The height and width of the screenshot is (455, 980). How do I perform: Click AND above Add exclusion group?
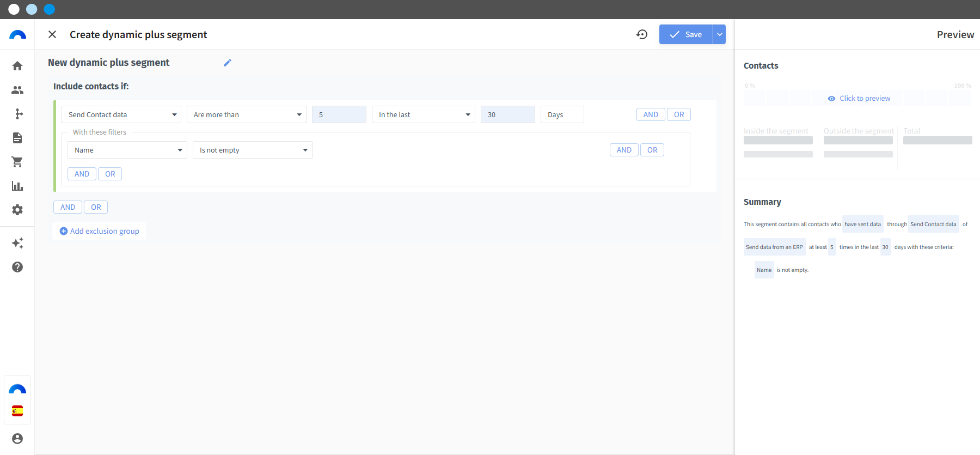68,207
